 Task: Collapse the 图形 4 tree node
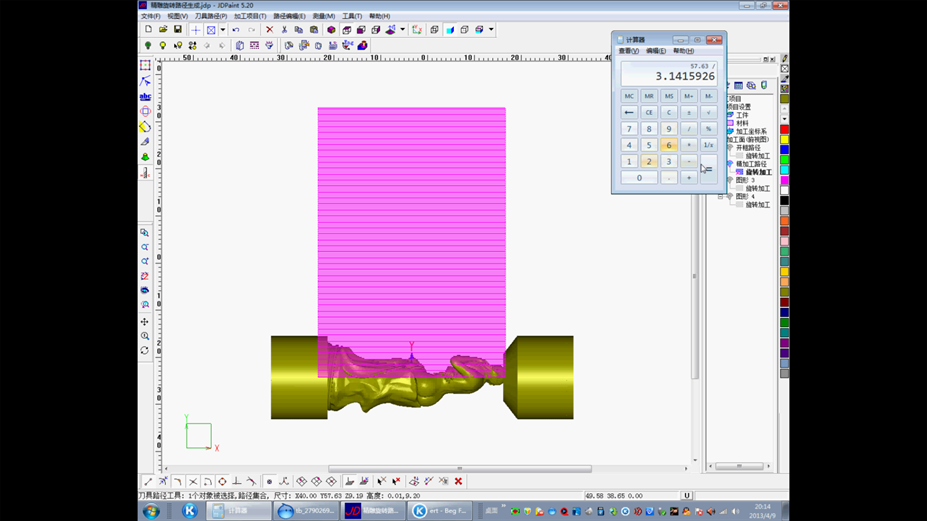[721, 196]
